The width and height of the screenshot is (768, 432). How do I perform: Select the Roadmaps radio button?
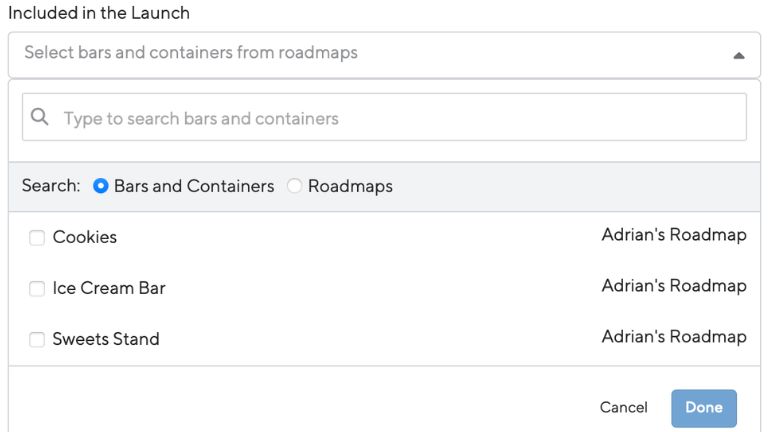294,186
